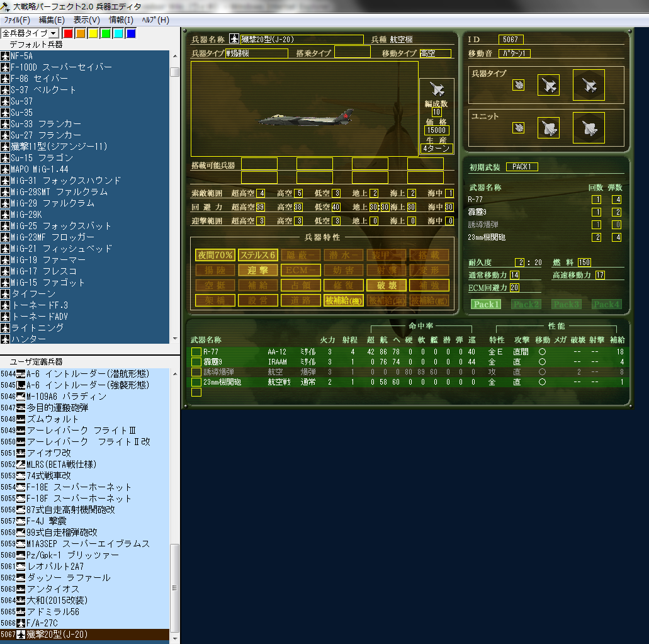649x644 pixels.
Task: Open the 移動タイプ 高空 selector
Action: pyautogui.click(x=435, y=54)
